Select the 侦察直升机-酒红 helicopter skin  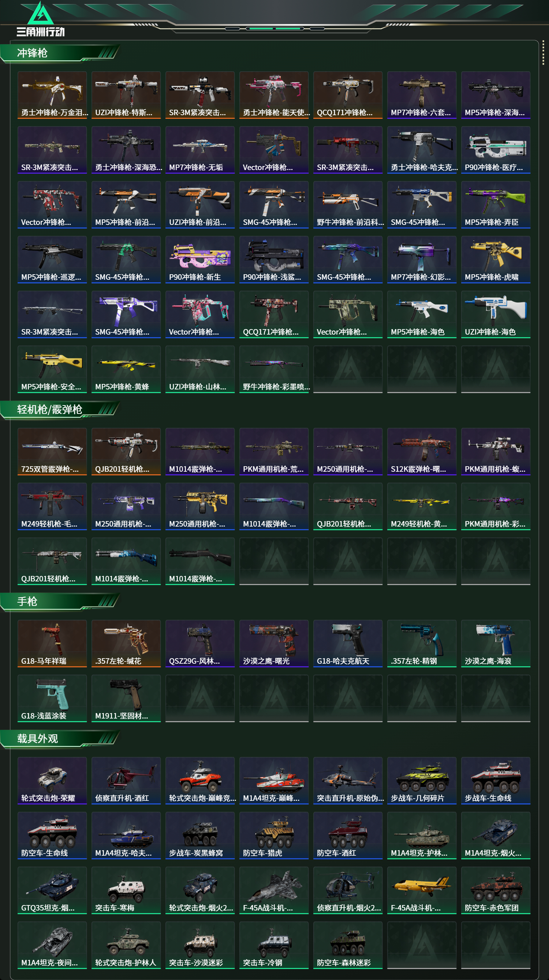pyautogui.click(x=126, y=780)
